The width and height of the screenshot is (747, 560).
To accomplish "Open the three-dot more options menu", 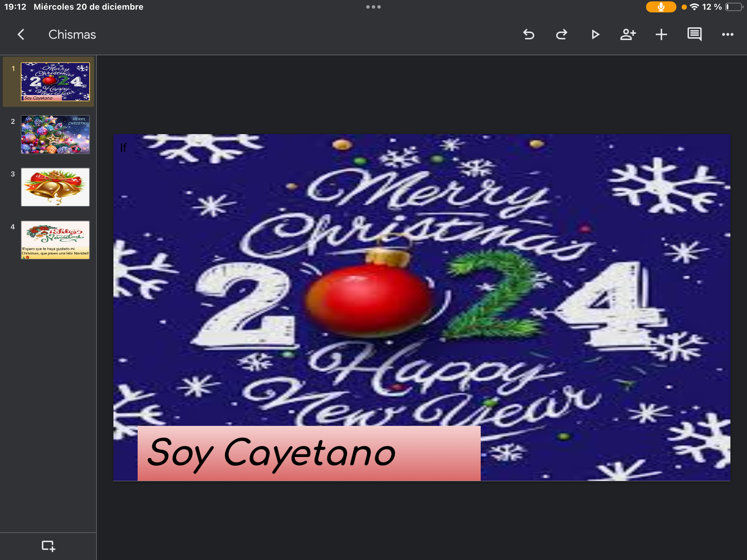I will tap(727, 35).
